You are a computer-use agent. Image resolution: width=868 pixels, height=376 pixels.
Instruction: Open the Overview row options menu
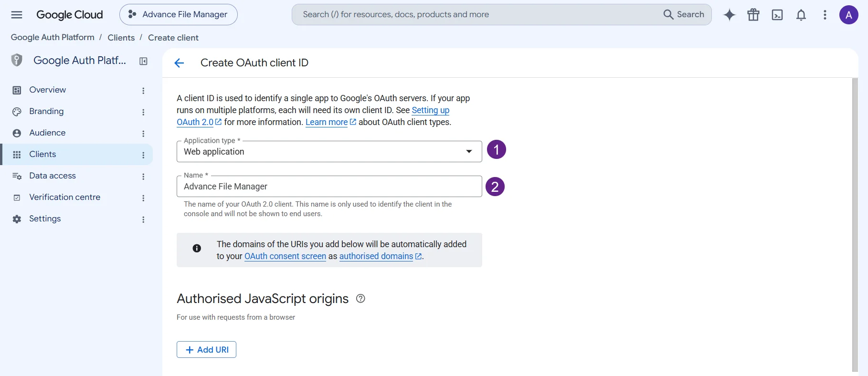tap(143, 91)
